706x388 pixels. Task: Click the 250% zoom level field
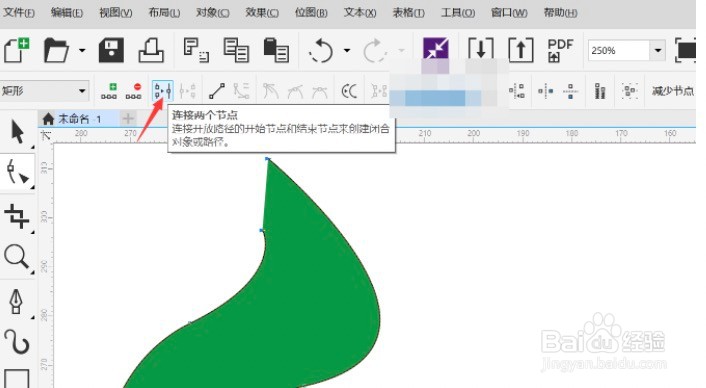pos(619,50)
